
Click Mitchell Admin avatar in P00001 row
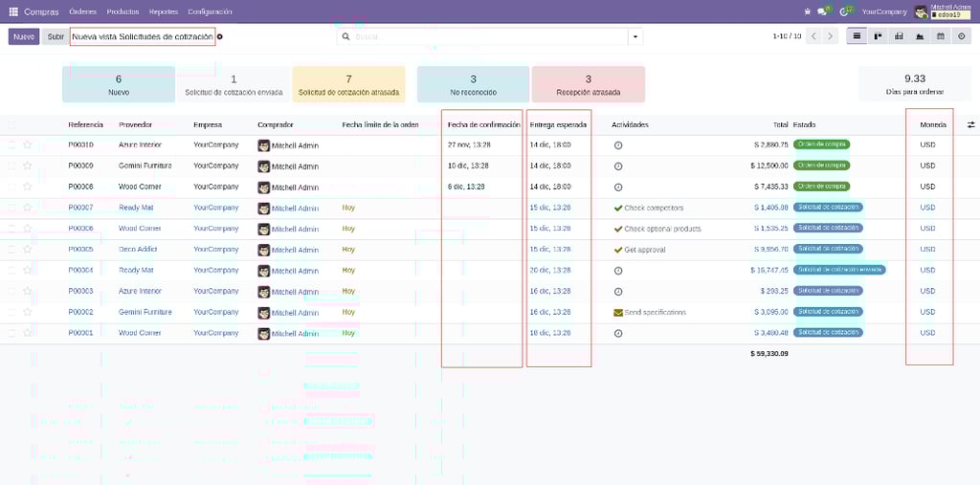(x=264, y=333)
